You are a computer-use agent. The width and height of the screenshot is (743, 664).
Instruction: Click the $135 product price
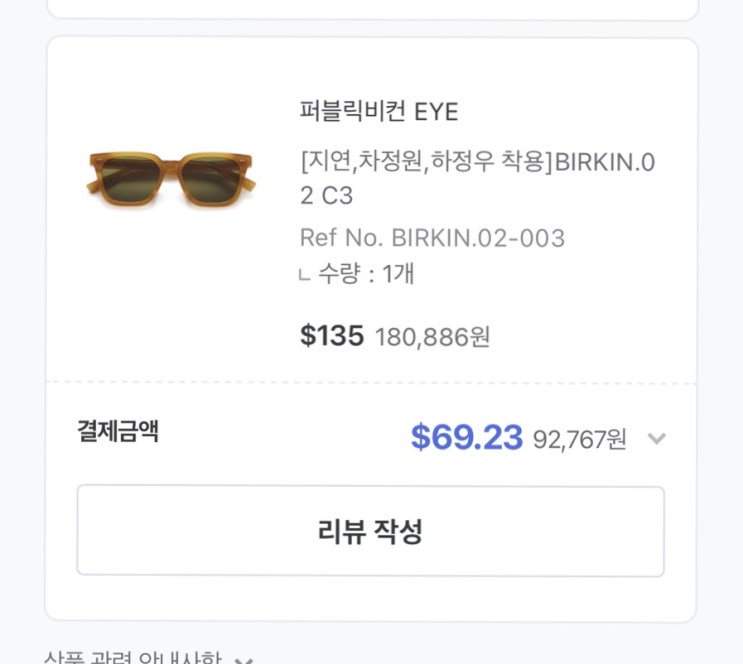pos(331,336)
